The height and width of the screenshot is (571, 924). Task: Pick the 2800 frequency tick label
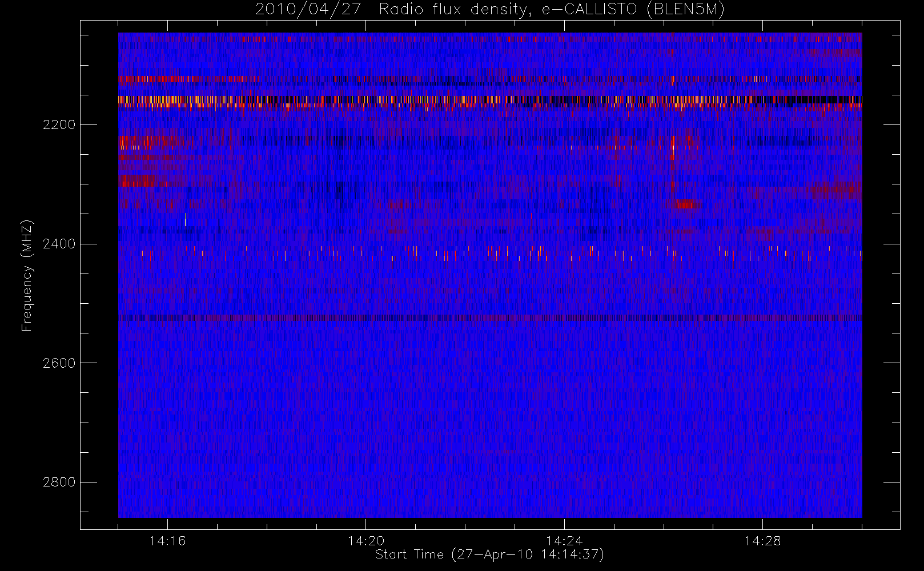[x=59, y=482]
